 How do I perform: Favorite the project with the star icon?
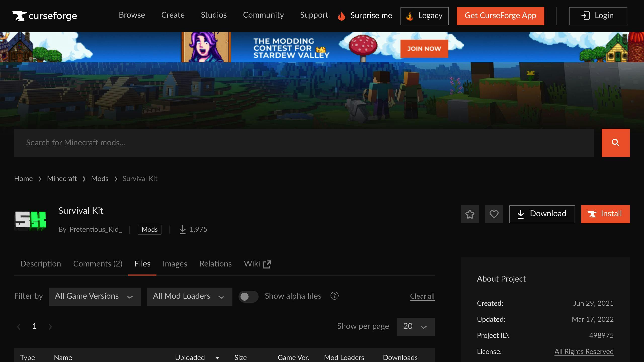(x=470, y=214)
